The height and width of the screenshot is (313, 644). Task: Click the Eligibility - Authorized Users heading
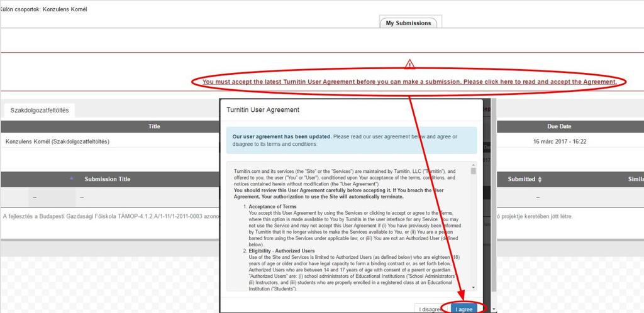282,251
